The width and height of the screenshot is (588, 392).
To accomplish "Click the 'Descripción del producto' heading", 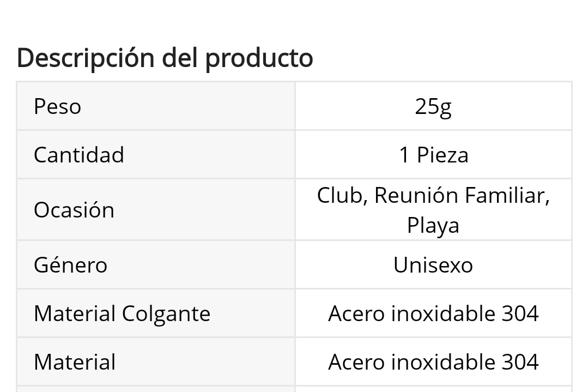I will tap(165, 58).
